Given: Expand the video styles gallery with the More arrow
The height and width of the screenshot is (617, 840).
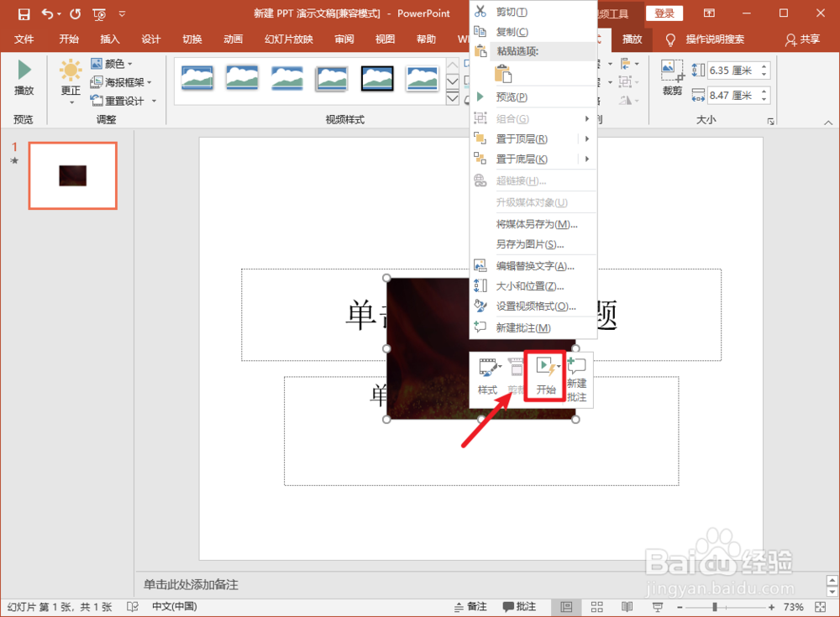Looking at the screenshot, I should click(452, 98).
